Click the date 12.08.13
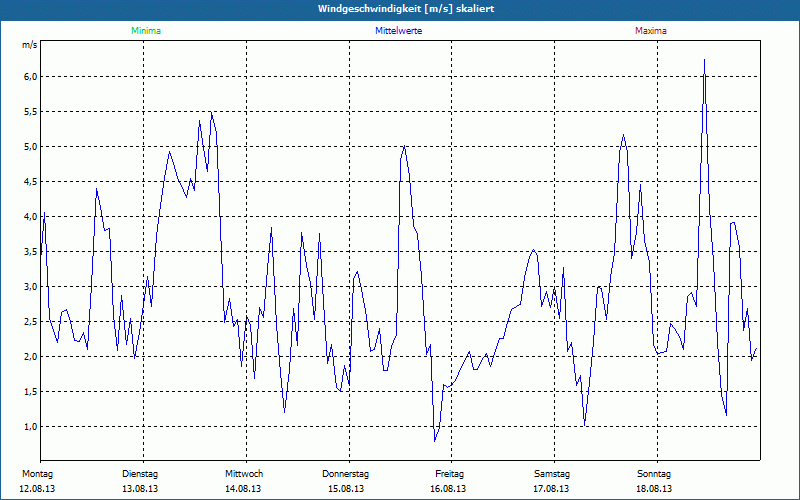Image resolution: width=800 pixels, height=500 pixels. (37, 489)
